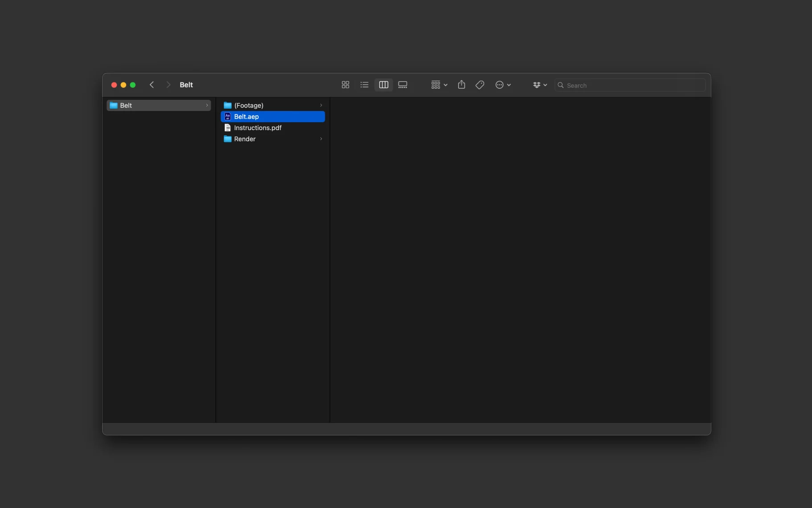This screenshot has height=508, width=812.
Task: Expand the (Footage) folder chevron
Action: [x=321, y=105]
